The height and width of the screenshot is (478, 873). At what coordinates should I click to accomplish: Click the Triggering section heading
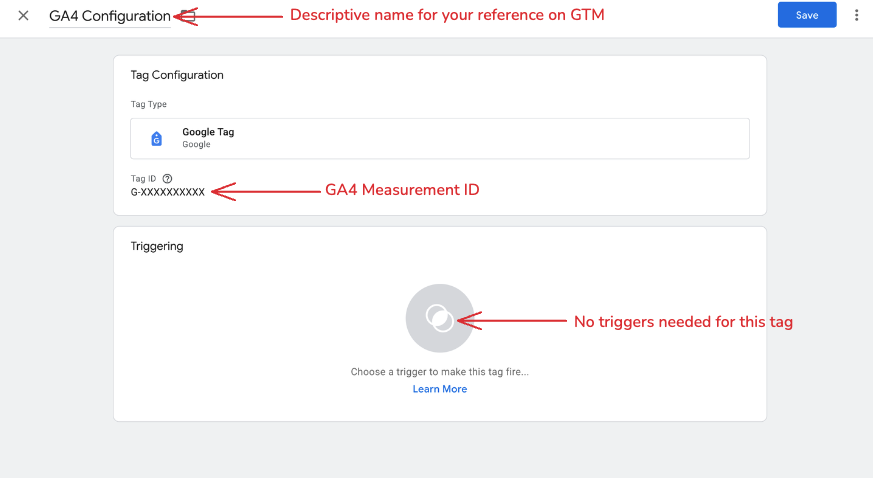(156, 246)
